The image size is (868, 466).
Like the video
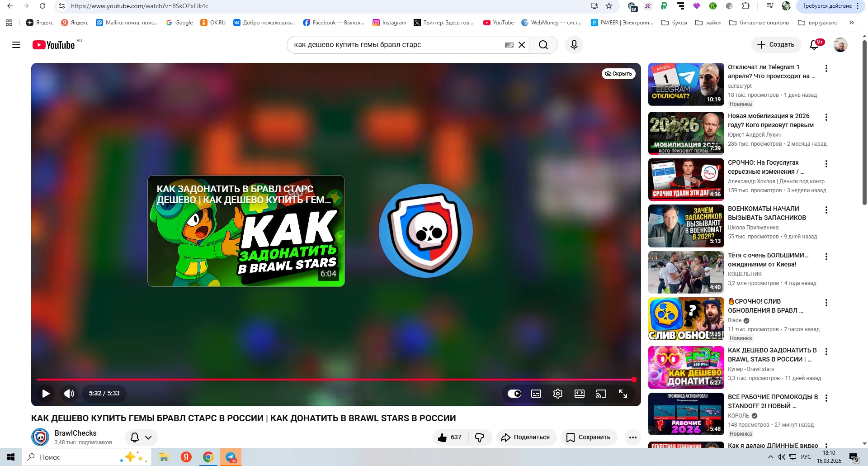click(x=450, y=437)
